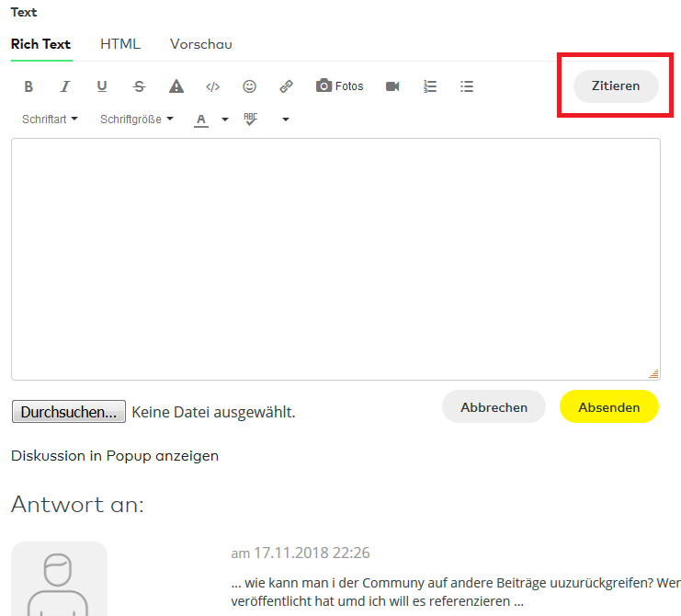Add photos using the Fotos camera button
Viewport: 681px width, 616px height.
click(x=339, y=86)
